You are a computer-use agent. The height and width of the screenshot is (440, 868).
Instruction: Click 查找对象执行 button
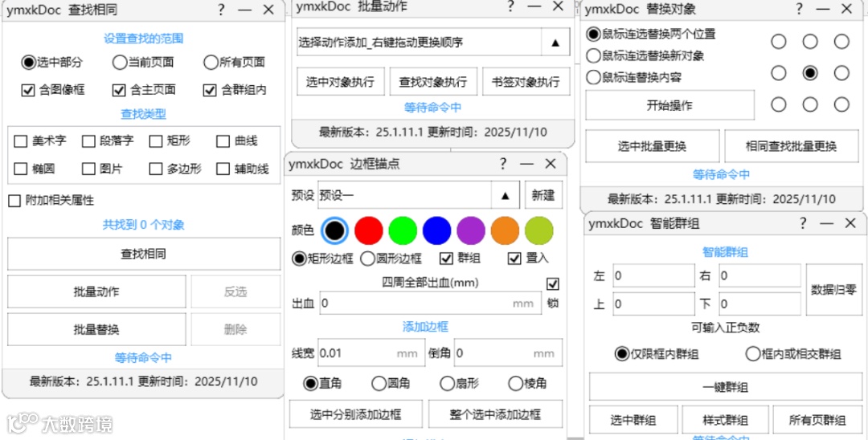pos(433,83)
